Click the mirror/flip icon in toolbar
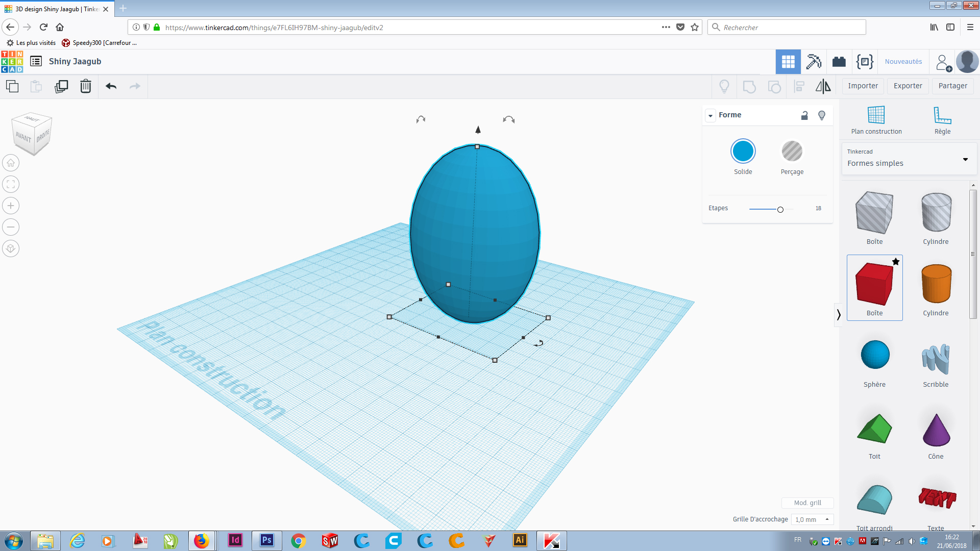Image resolution: width=980 pixels, height=551 pixels. (x=824, y=85)
